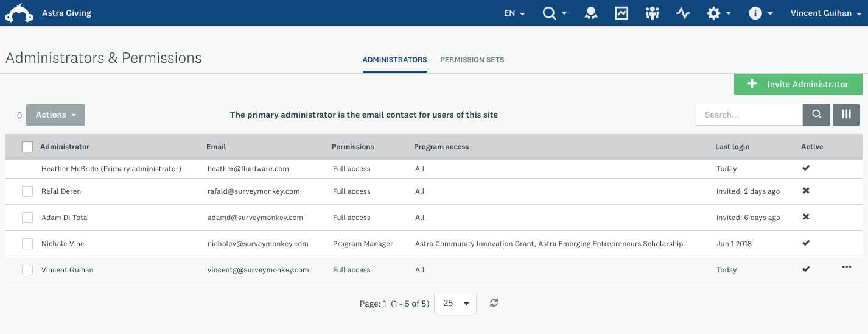Screen dimensions: 868x334
Task: Click the 'Administrators & Permissions' page heading
Action: coord(103,58)
